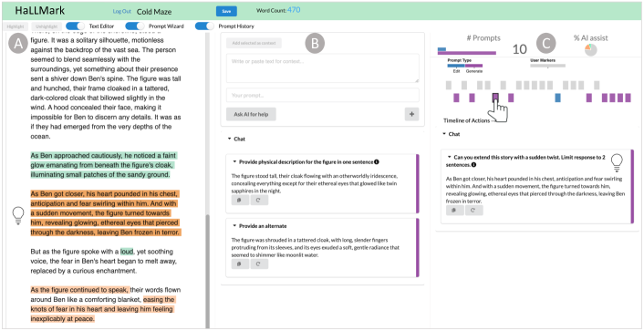The width and height of the screenshot is (644, 331).
Task: Toggle the Prompt Wizard switch
Action: pos(135,26)
